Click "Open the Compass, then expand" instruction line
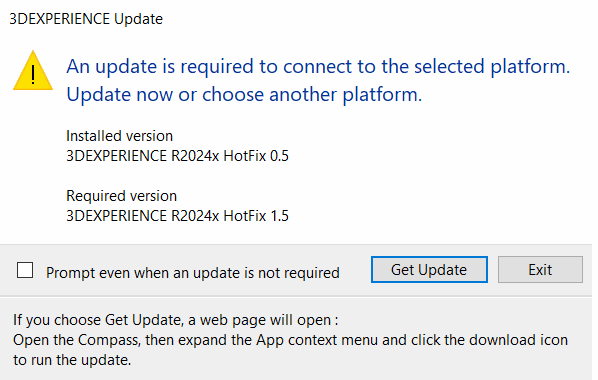Screen dimensions: 598x380 point(290,340)
